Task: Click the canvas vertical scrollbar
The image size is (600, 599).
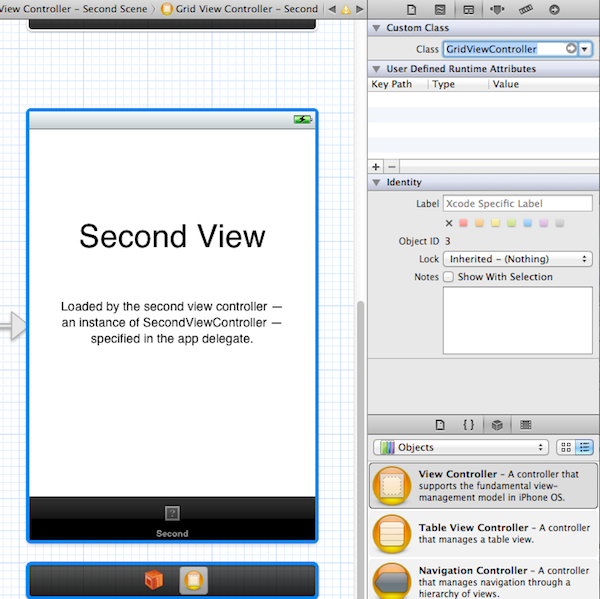Action: 360,450
